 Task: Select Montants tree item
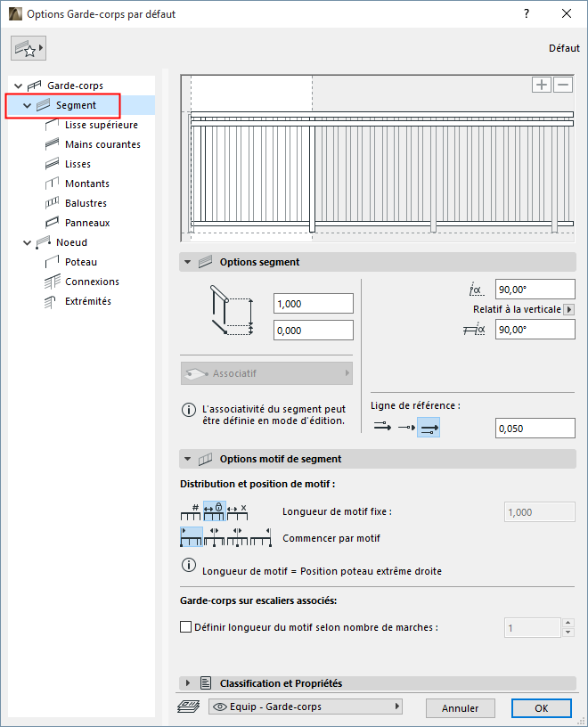pos(87,184)
